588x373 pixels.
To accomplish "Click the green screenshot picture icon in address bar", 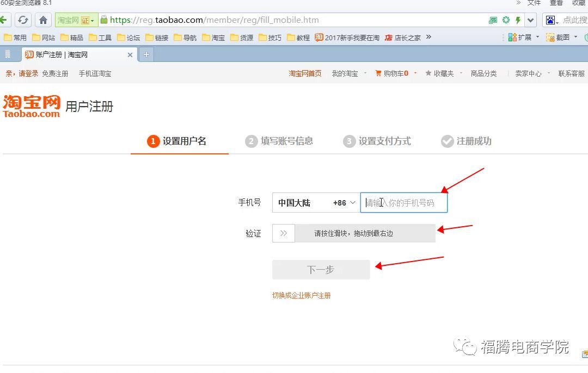I will pos(493,20).
